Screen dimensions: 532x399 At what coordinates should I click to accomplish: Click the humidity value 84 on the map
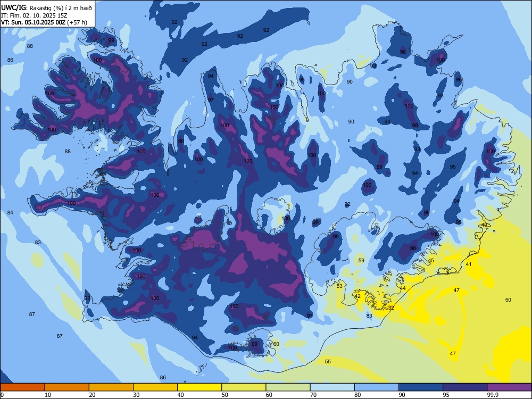(x=10, y=212)
